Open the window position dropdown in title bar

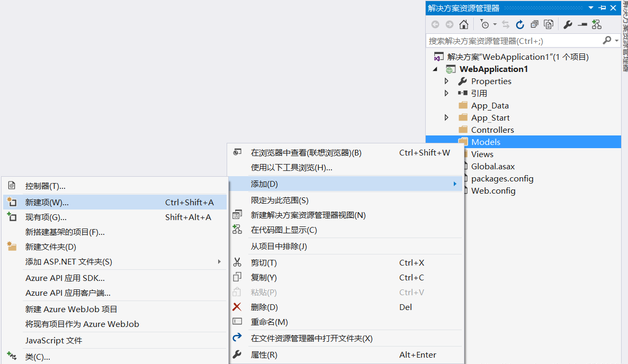click(x=591, y=8)
